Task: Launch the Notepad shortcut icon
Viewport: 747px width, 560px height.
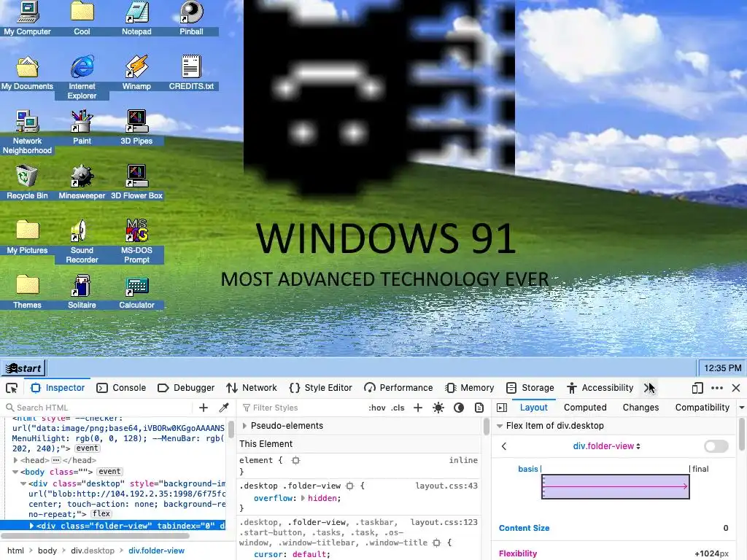Action: click(x=136, y=17)
